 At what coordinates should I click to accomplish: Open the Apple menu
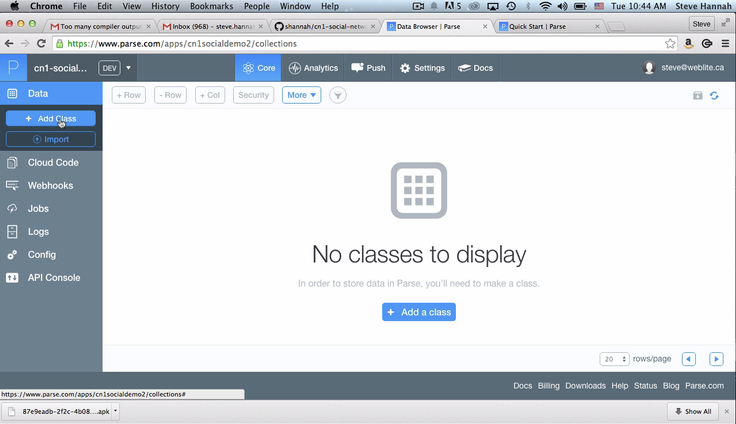(x=15, y=6)
